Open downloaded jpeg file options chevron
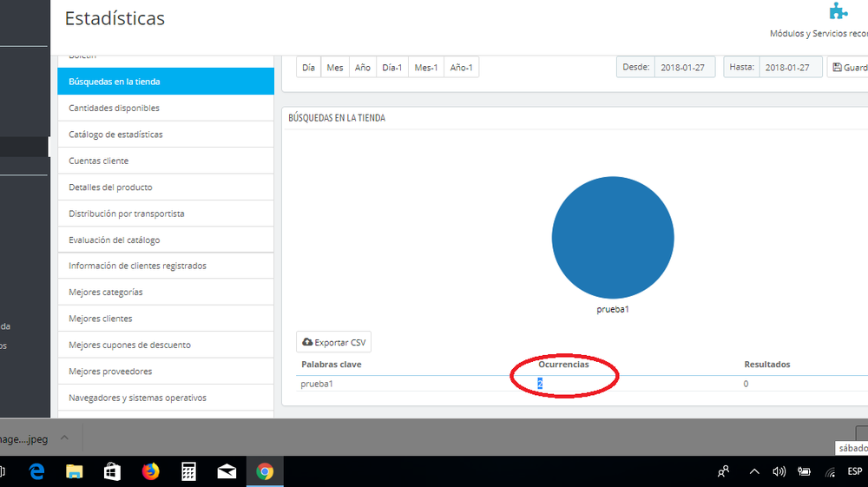This screenshot has height=487, width=868. (65, 438)
